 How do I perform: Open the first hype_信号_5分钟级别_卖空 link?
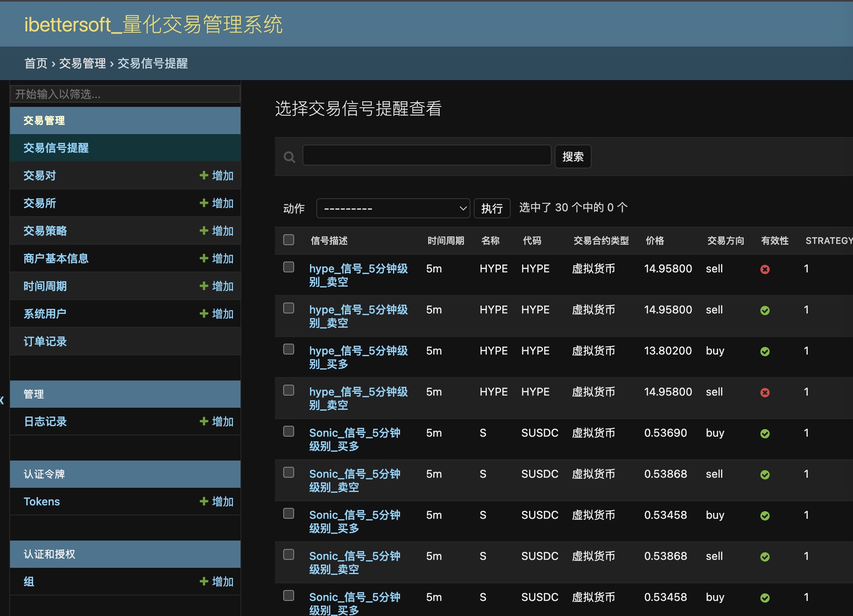tap(359, 275)
